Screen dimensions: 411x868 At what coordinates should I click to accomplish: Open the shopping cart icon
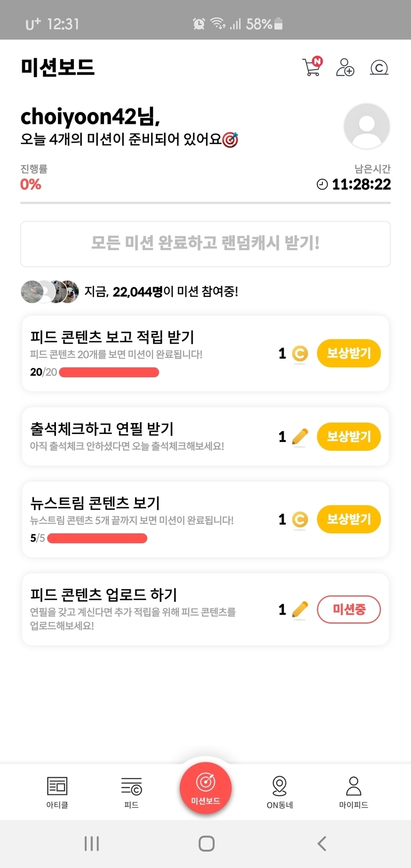point(312,67)
